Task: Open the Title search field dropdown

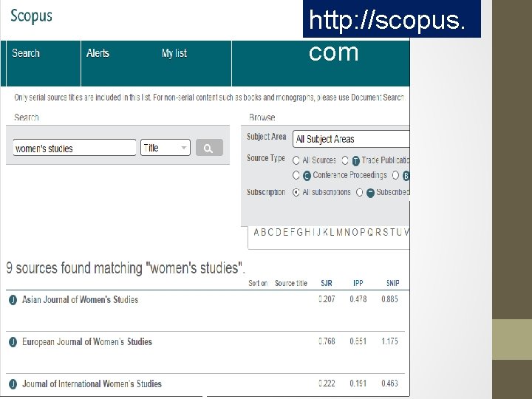Action: point(166,148)
